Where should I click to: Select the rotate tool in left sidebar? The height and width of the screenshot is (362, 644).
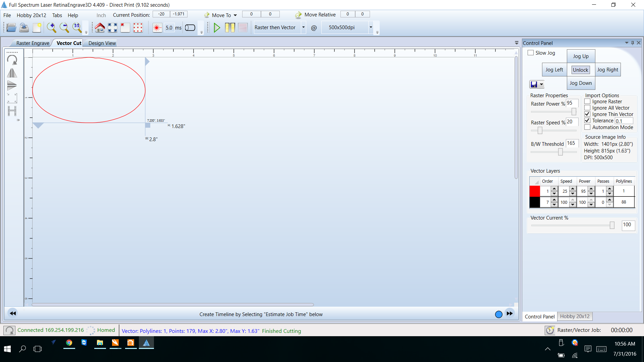pos(12,60)
